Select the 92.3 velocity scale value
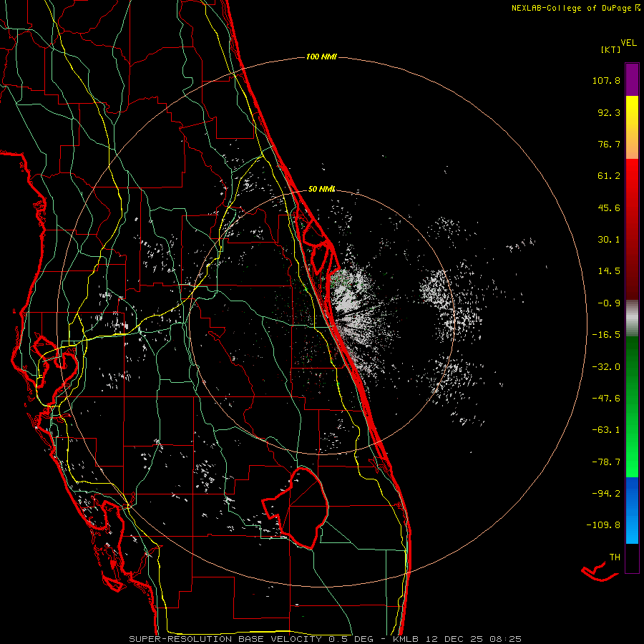 (x=609, y=112)
